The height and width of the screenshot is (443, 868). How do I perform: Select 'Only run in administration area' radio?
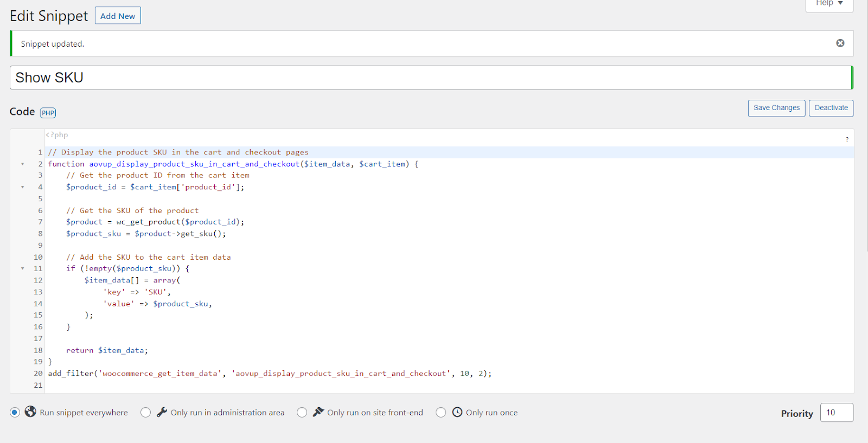coord(145,413)
